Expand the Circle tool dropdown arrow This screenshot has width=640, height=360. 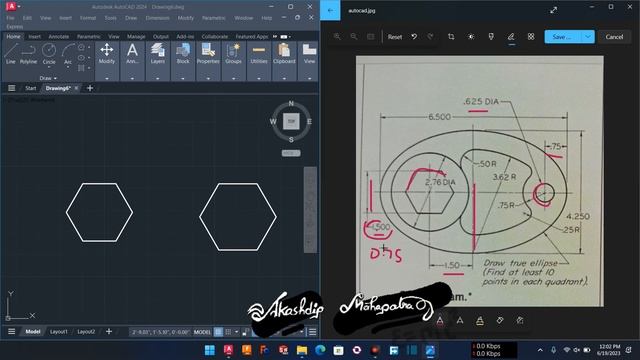click(x=49, y=67)
